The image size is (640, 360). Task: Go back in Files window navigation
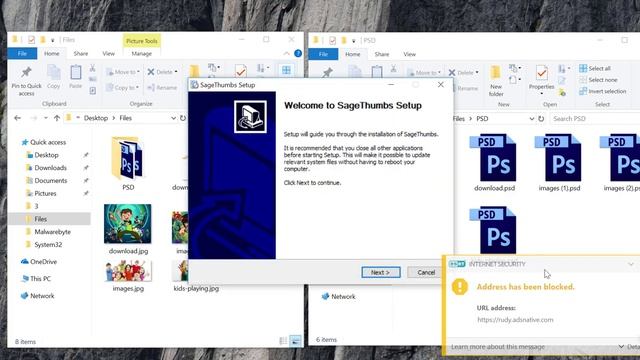point(17,118)
